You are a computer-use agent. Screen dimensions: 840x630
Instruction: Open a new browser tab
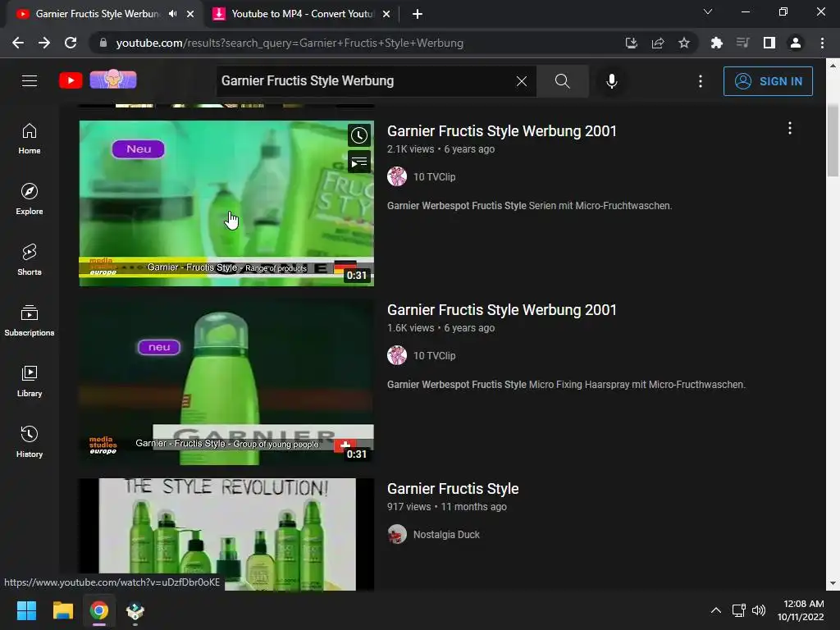click(x=418, y=15)
